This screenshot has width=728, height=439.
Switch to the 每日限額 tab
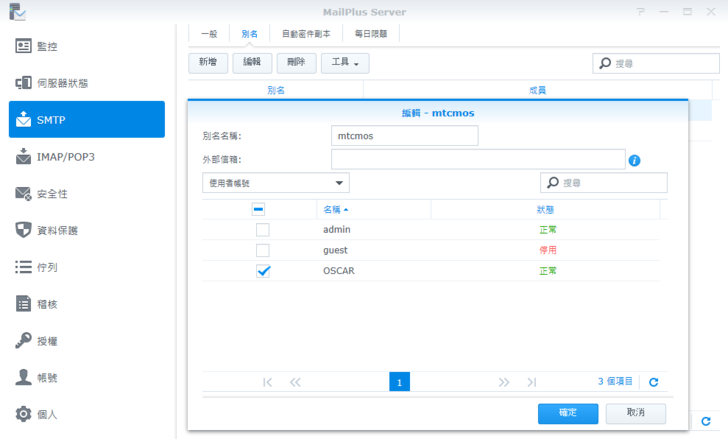click(x=370, y=33)
